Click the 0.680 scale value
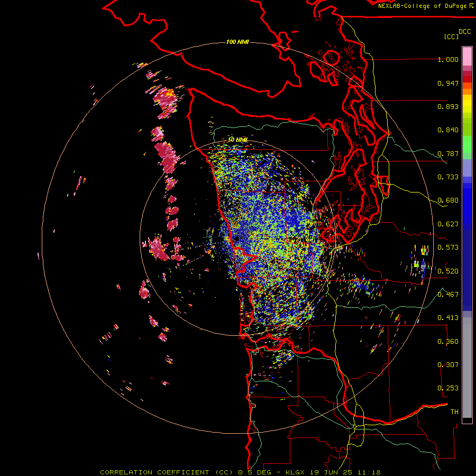Image resolution: width=476 pixels, height=476 pixels. pos(448,200)
